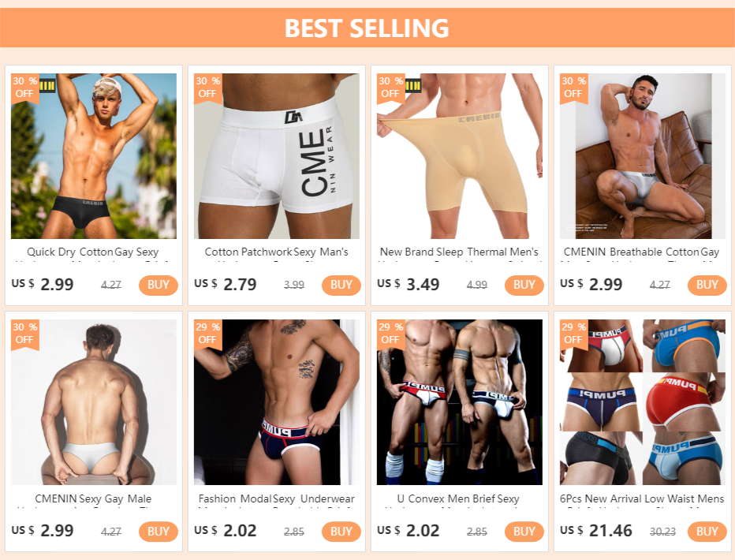Click BUY for New Brand Sleep Thermal item

tap(524, 285)
